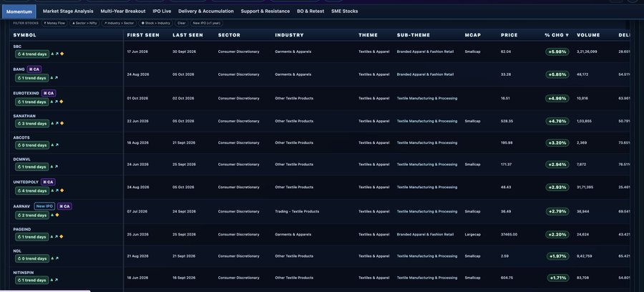Sort table by SYMBOL column header
The height and width of the screenshot is (292, 644).
click(24, 35)
